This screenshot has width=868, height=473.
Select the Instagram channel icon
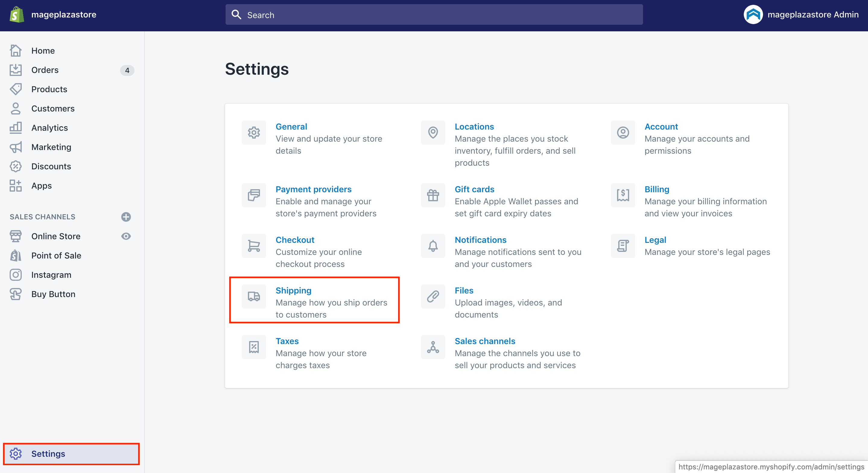tap(16, 275)
